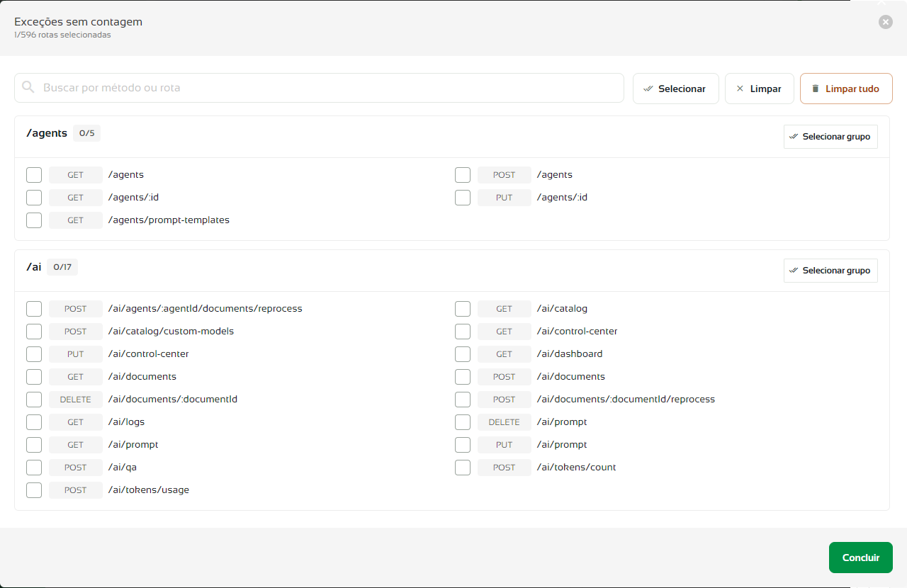Check POST /ai/agents/:agentId/documents/reprocess checkbox
This screenshot has height=588, width=907.
click(x=34, y=309)
